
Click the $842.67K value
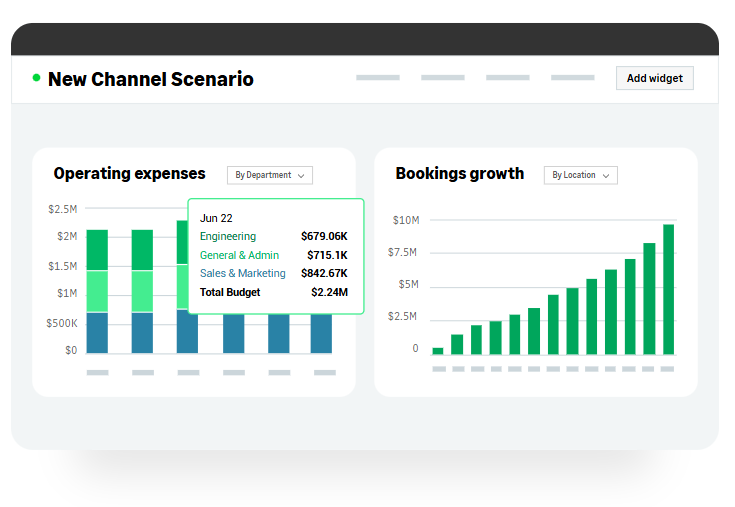[x=324, y=273]
